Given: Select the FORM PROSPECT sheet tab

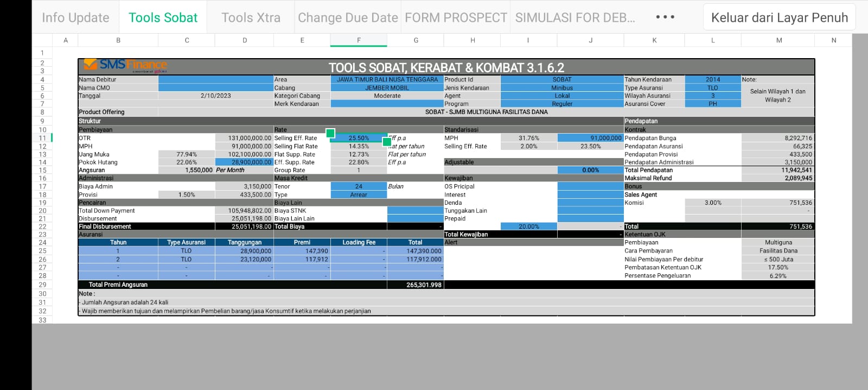Looking at the screenshot, I should (x=456, y=17).
